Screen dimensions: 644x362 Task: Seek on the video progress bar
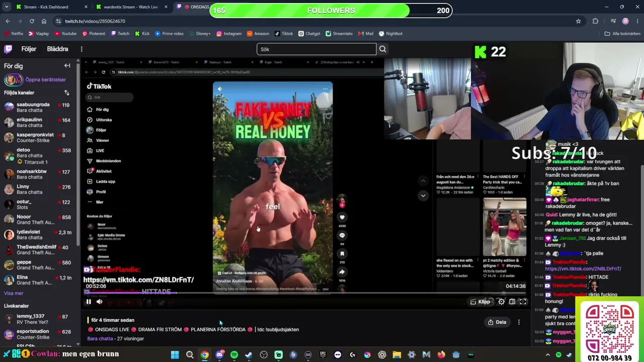click(x=306, y=293)
